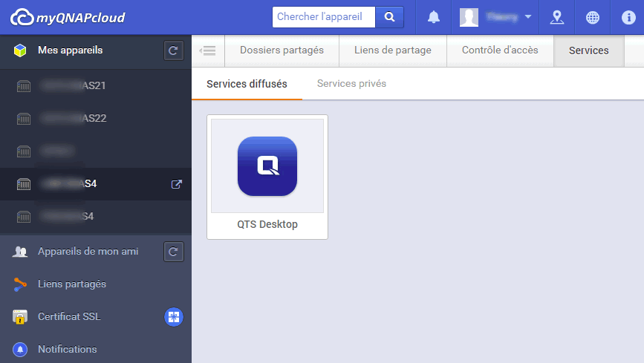
Task: Click the information icon in header
Action: click(628, 17)
